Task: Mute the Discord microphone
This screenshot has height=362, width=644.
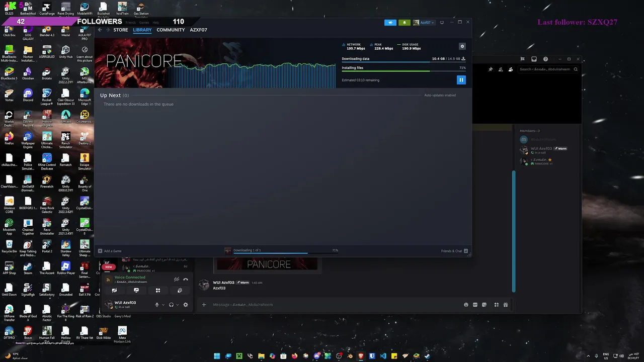Action: [x=157, y=305]
